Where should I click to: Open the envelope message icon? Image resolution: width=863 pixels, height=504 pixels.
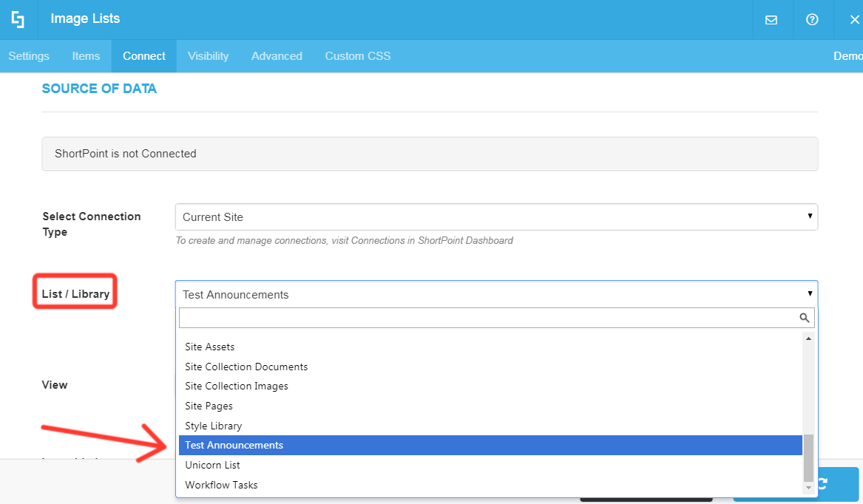tap(771, 20)
